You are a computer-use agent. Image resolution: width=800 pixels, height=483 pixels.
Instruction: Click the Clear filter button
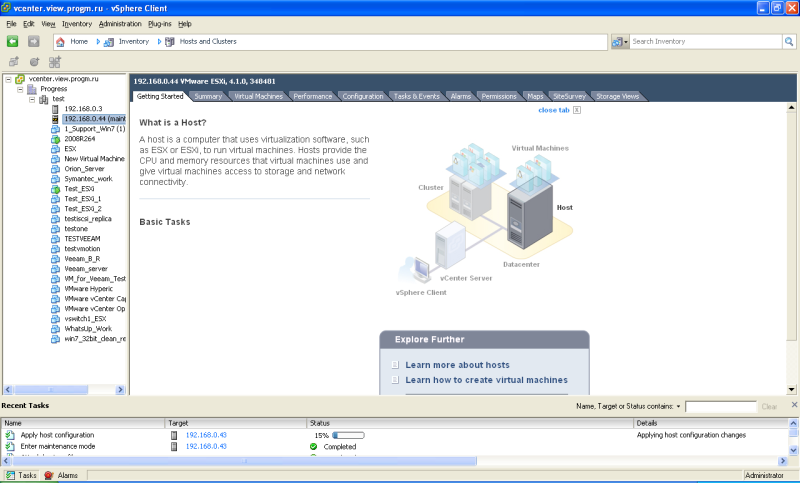(769, 406)
